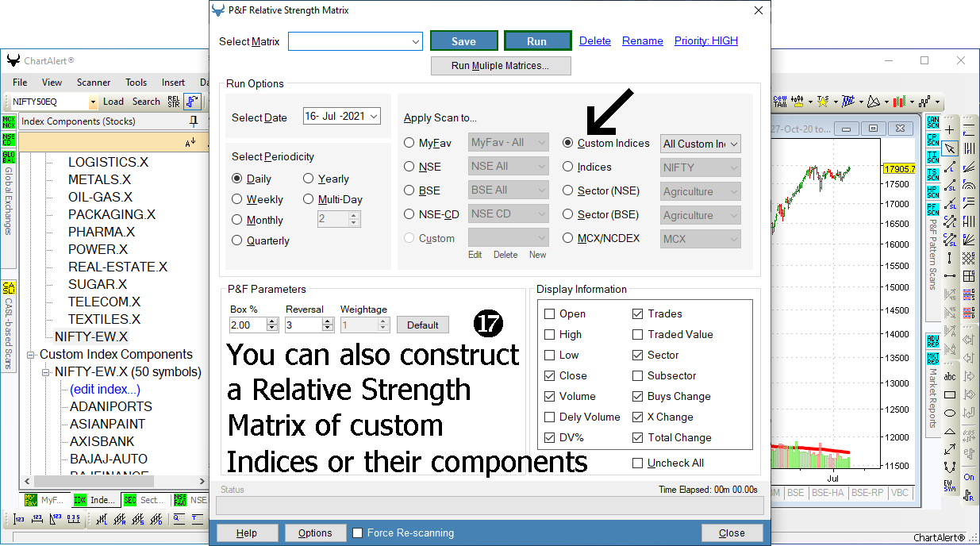Open TS SCN scan icon
This screenshot has width=980, height=546.
pyautogui.click(x=932, y=175)
